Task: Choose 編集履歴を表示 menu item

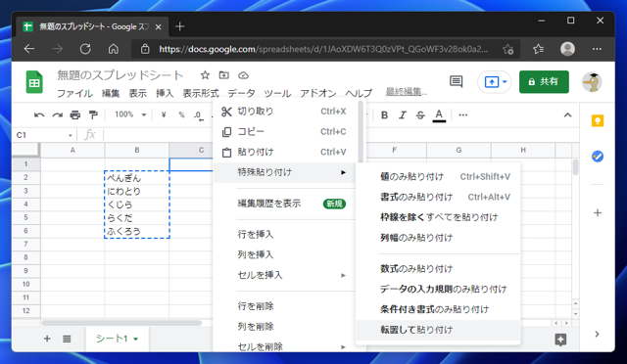Action: pos(285,204)
